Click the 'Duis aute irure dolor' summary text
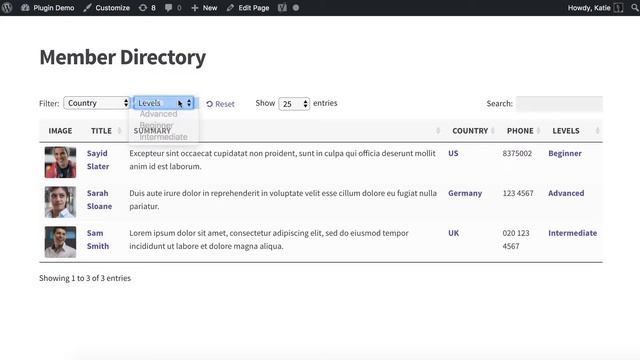This screenshot has width=640, height=360. (283, 200)
